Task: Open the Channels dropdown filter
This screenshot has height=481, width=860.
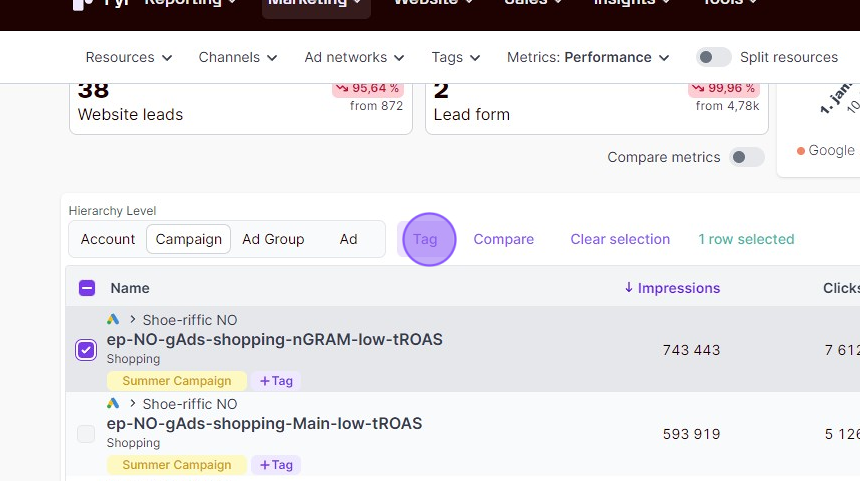Action: pos(237,57)
